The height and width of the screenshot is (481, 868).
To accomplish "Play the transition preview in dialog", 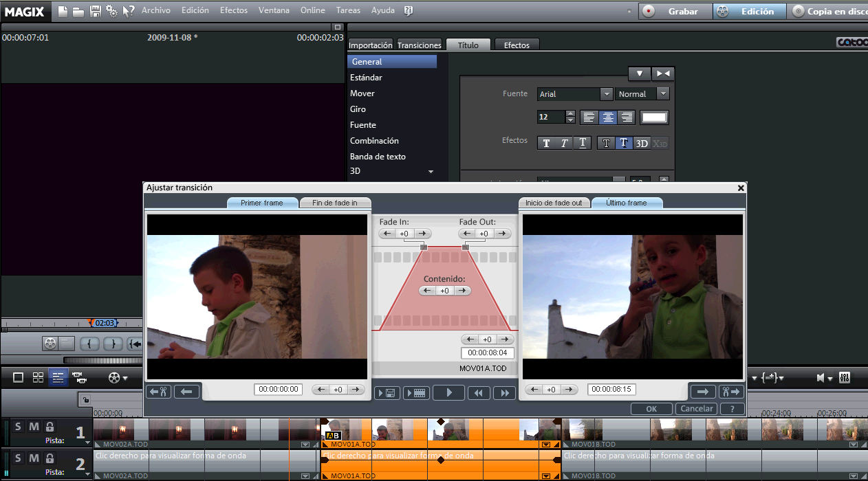I will (x=450, y=393).
